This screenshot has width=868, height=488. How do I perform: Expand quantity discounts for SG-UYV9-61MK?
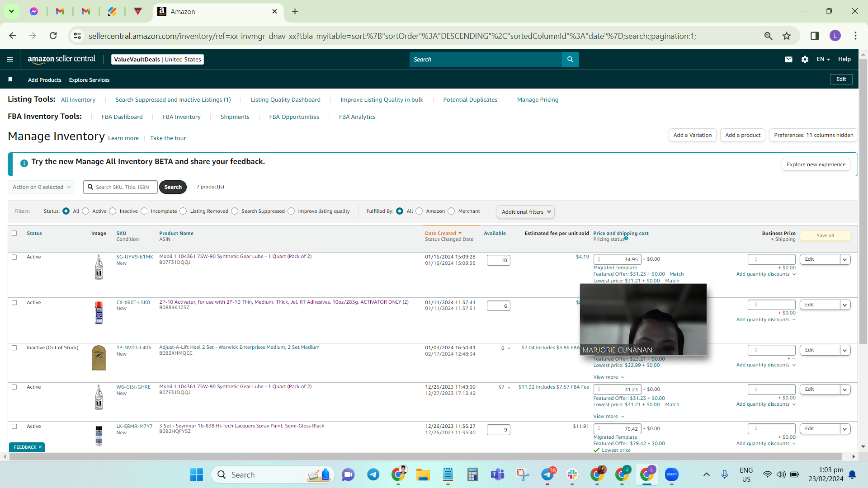[766, 274]
